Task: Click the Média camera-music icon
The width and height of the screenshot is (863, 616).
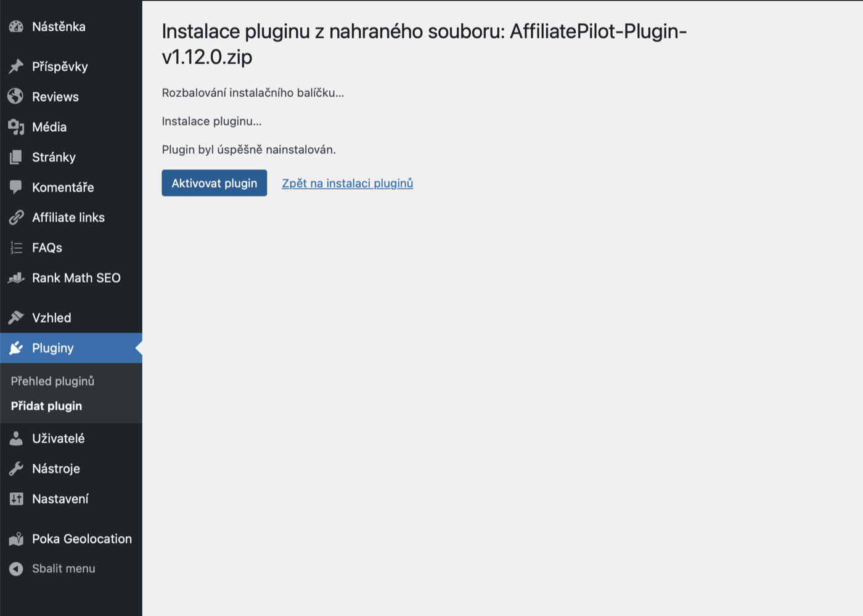Action: 16,127
